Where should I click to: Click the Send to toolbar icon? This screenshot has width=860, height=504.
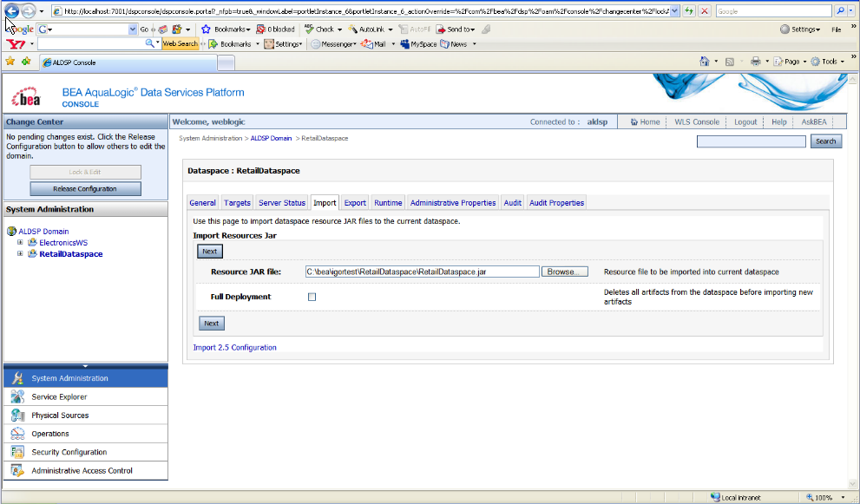(441, 29)
